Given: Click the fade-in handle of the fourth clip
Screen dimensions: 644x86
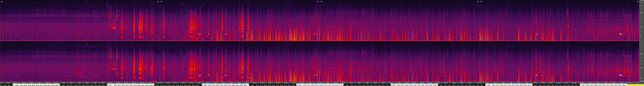Looking at the screenshot, I should click(x=481, y=2).
